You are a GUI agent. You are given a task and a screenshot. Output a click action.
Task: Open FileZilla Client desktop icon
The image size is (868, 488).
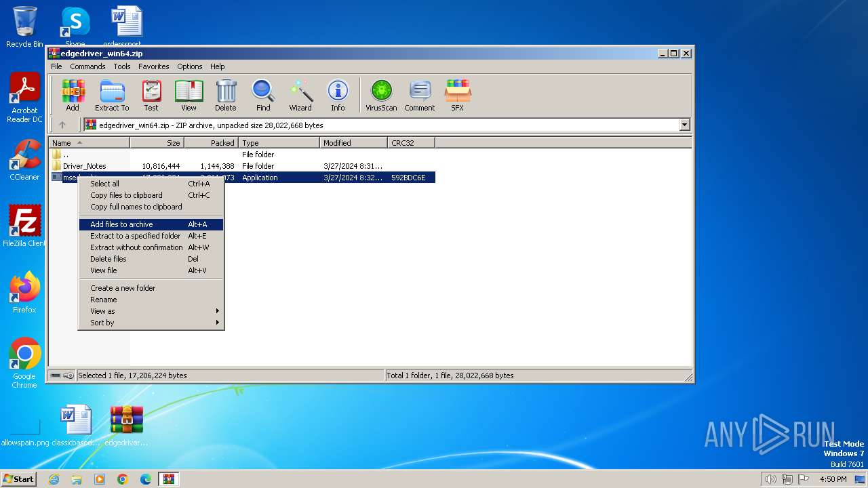tap(24, 226)
